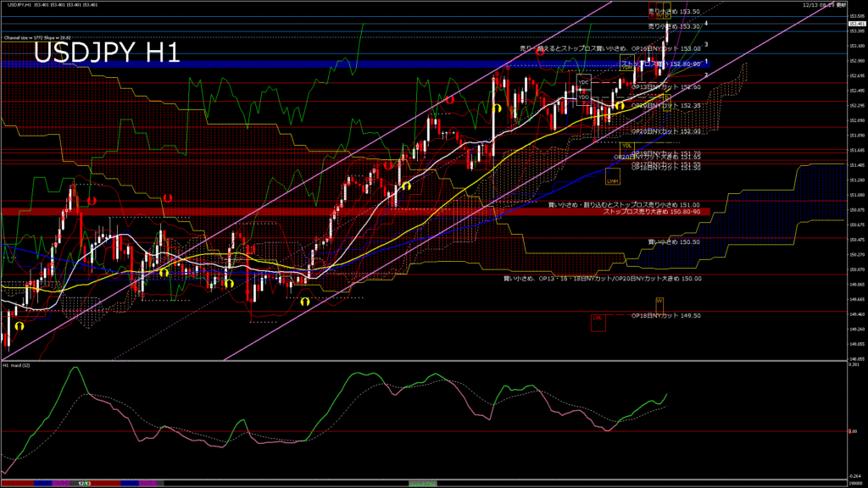Click fan line label number 4
868x488 pixels.
click(706, 25)
